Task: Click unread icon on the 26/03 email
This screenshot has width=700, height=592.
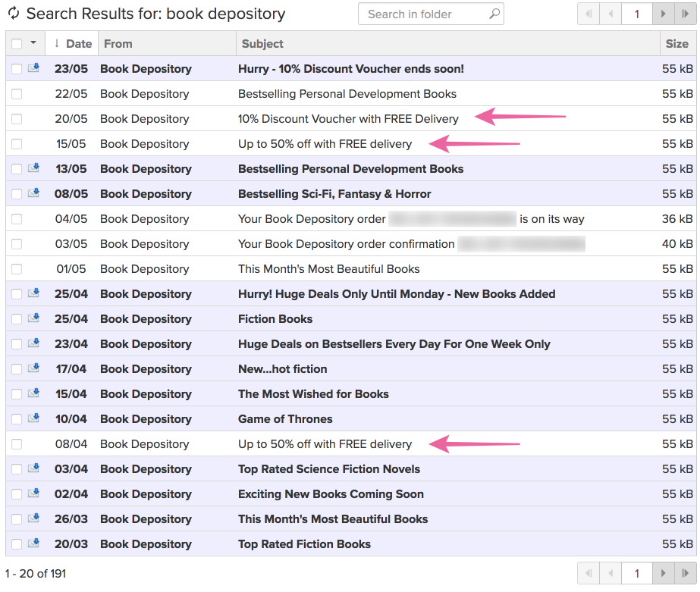Action: pyautogui.click(x=33, y=518)
